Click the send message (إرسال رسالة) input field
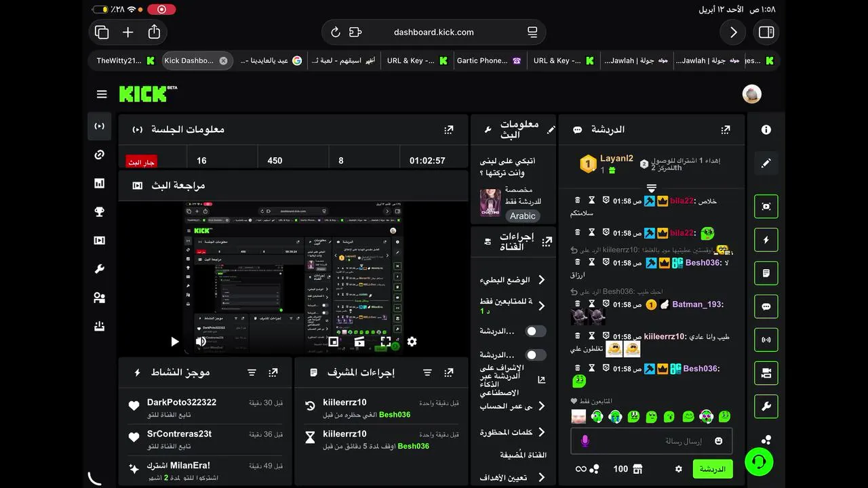The height and width of the screenshot is (488, 868). 651,441
